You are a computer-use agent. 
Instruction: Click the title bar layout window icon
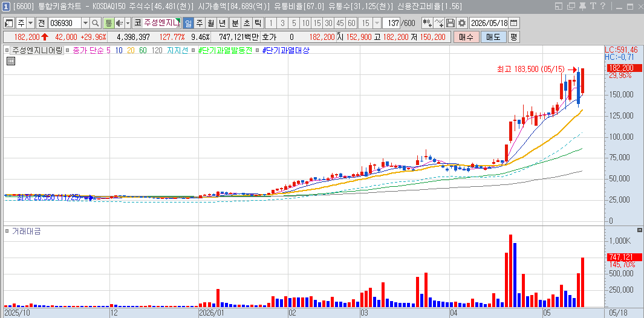(558, 6)
